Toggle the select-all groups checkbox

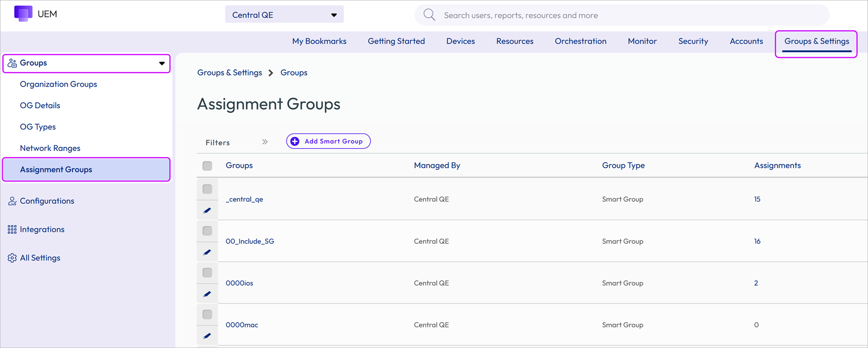(x=207, y=166)
